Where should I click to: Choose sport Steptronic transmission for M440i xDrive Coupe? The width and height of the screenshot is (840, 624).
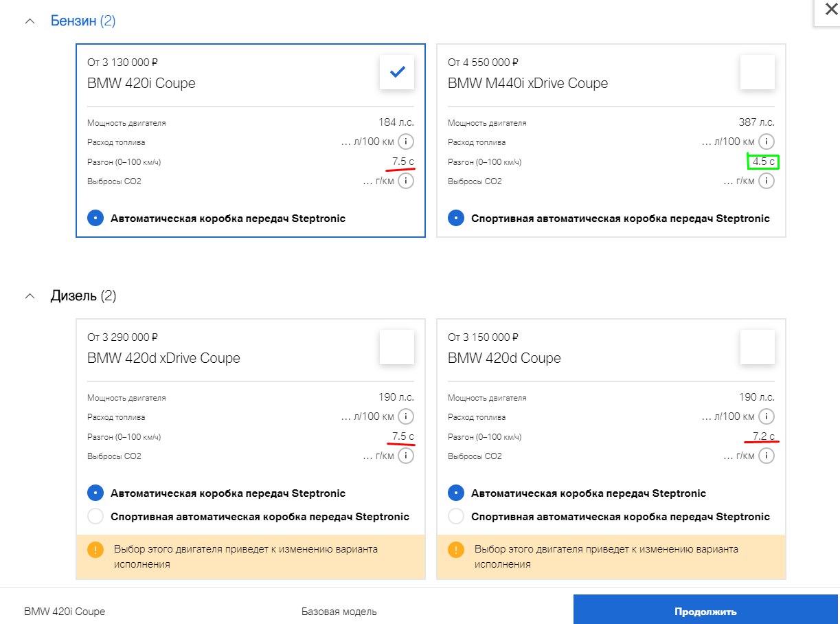point(455,219)
